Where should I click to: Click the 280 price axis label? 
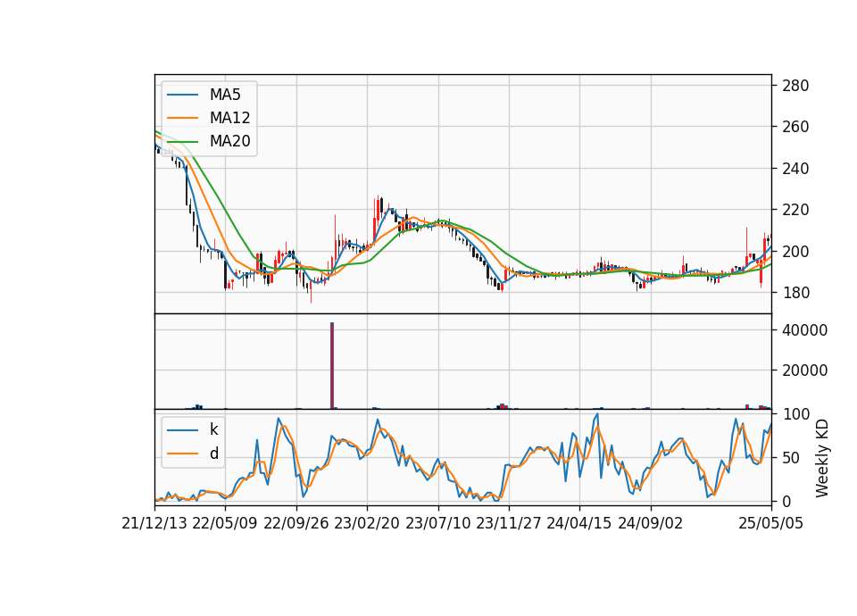(795, 86)
